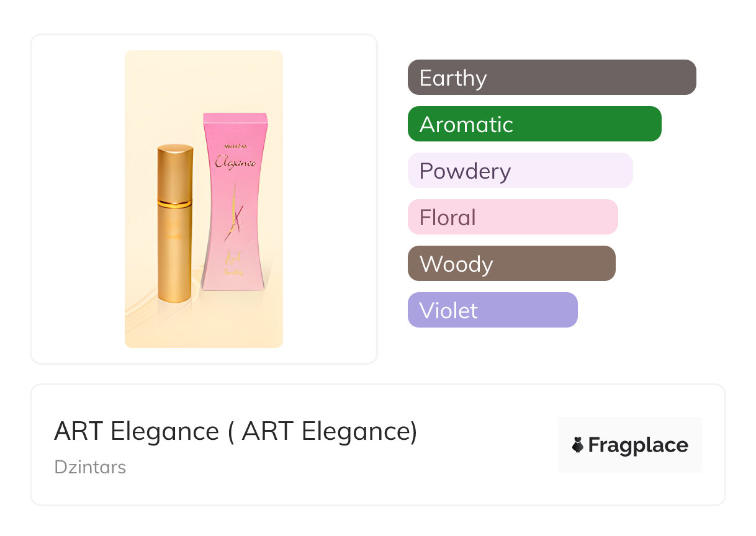Click the Elegance script on the pink box
The width and height of the screenshot is (756, 536).
(x=235, y=163)
